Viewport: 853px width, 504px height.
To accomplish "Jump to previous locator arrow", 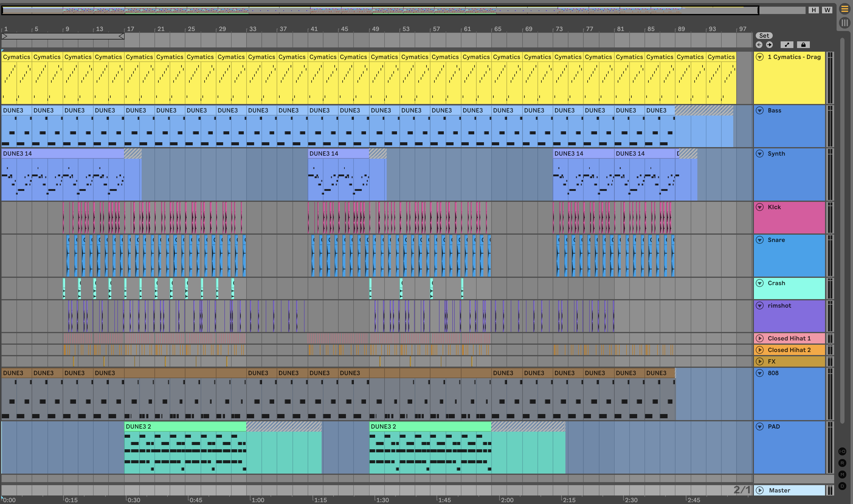I will pos(759,45).
